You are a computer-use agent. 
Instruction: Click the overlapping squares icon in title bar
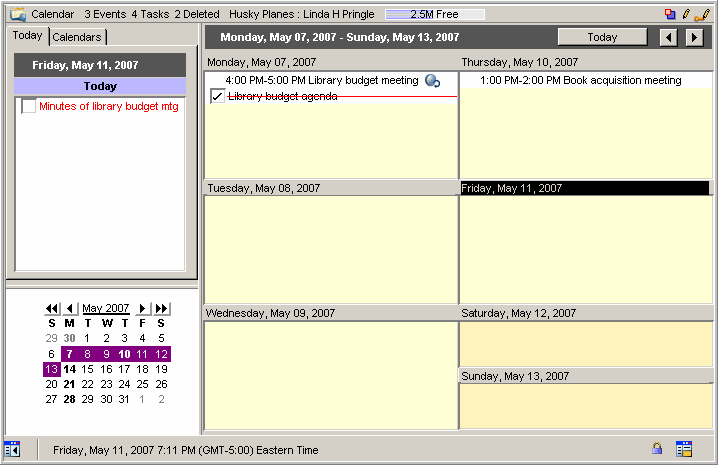[670, 14]
